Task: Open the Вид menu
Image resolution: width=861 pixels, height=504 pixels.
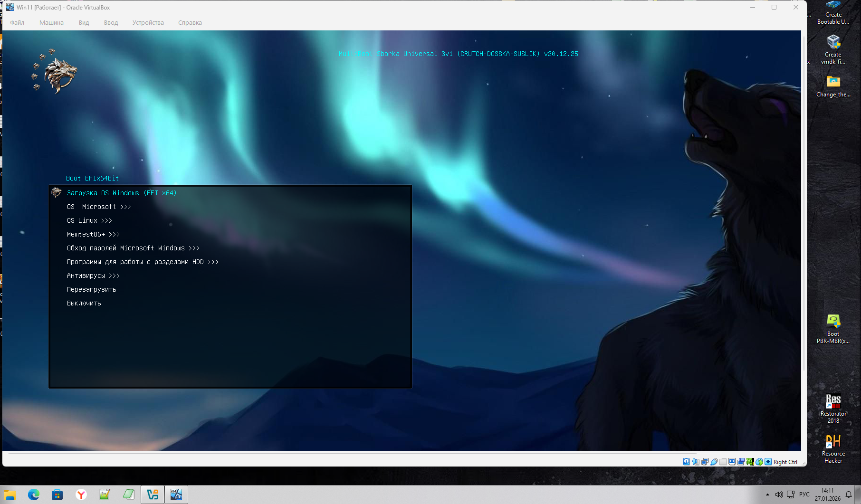Action: click(x=84, y=23)
